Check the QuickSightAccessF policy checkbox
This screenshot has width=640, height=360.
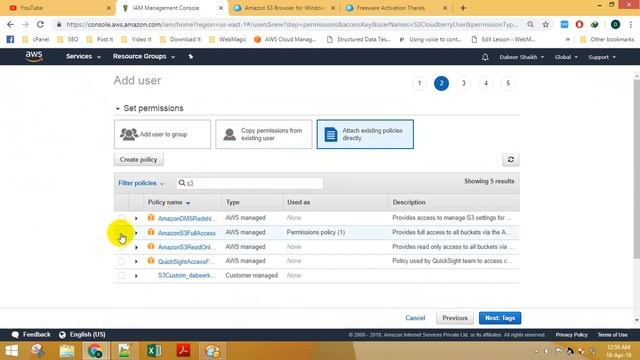pyautogui.click(x=122, y=261)
